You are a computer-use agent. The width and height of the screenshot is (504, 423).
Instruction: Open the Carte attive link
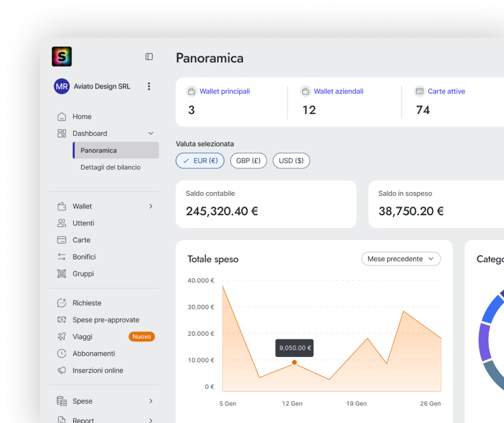(x=446, y=92)
